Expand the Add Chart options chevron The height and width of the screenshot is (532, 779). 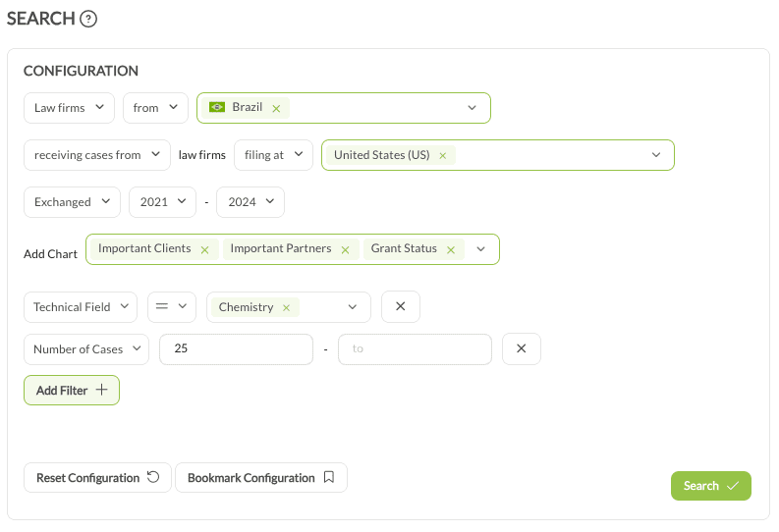tap(480, 249)
